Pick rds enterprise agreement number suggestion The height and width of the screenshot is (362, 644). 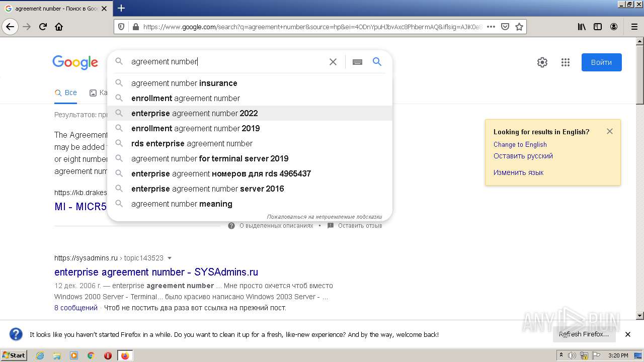tap(250, 143)
